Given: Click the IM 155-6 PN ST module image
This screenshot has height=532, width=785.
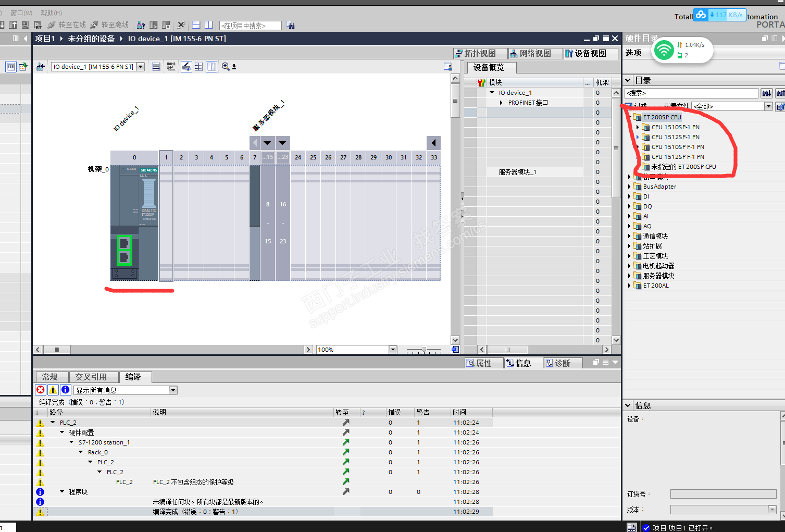Looking at the screenshot, I should pos(134,222).
